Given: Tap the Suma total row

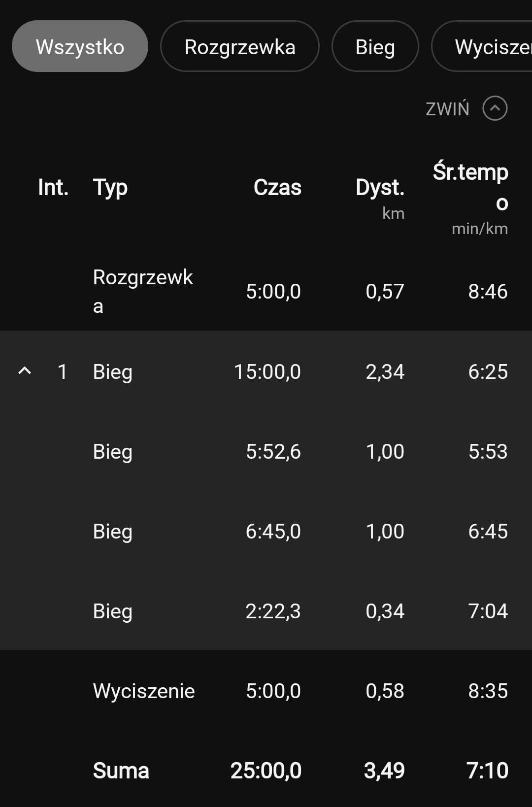Looking at the screenshot, I should pos(266,771).
